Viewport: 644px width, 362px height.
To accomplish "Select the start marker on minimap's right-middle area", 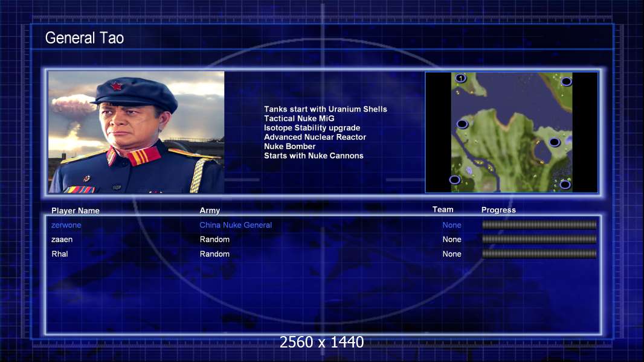I will (555, 142).
